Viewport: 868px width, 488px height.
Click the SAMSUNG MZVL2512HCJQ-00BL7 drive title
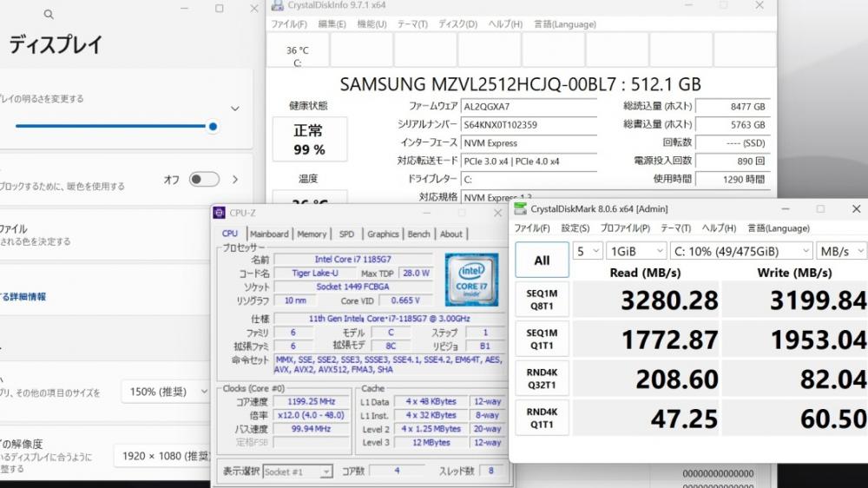(x=521, y=84)
